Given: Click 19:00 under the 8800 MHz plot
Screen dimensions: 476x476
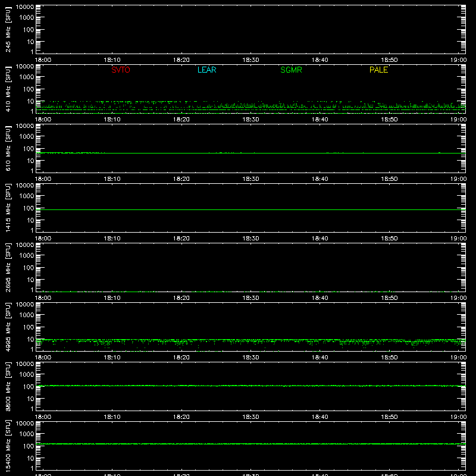Looking at the screenshot, I should coord(458,417).
